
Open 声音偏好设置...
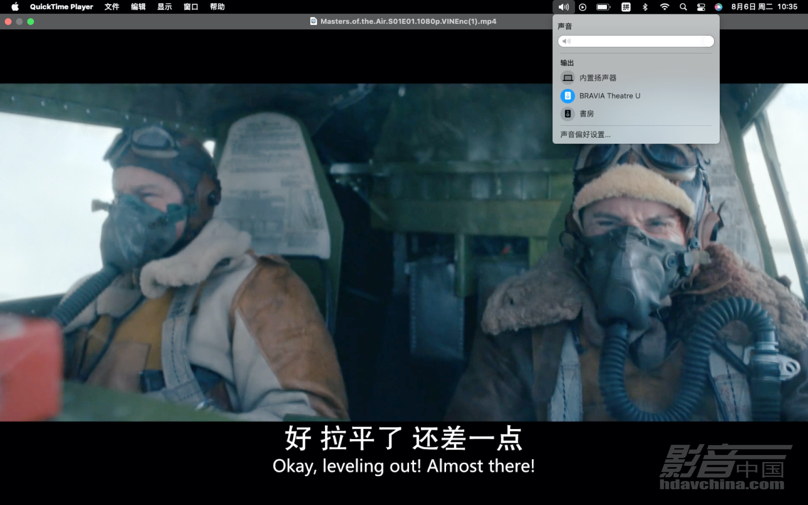tap(585, 134)
